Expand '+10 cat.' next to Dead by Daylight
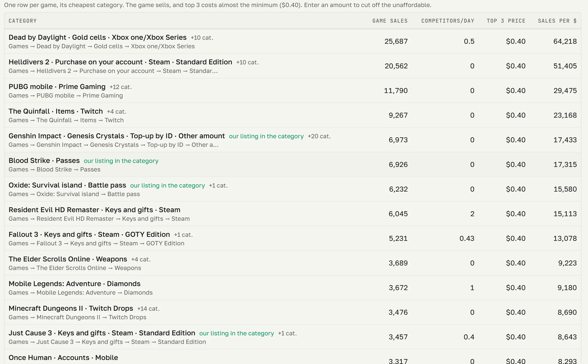The image size is (588, 364). [202, 38]
